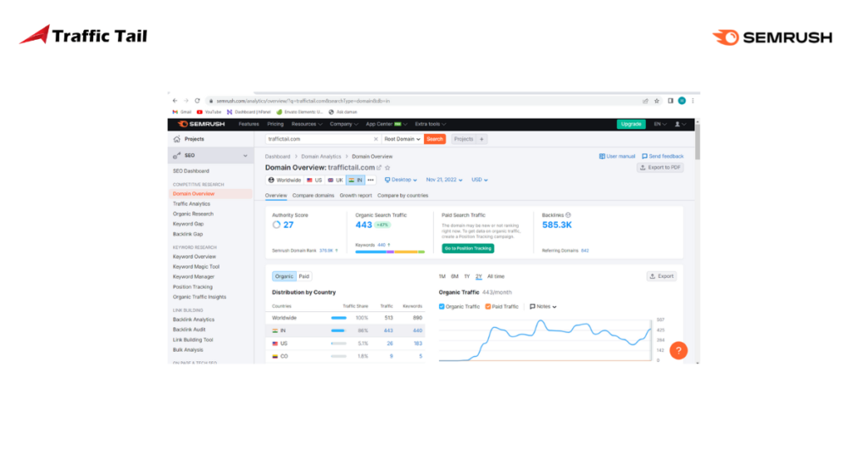This screenshot has width=868, height=456.
Task: Open Backlinks info icon
Action: (x=568, y=215)
